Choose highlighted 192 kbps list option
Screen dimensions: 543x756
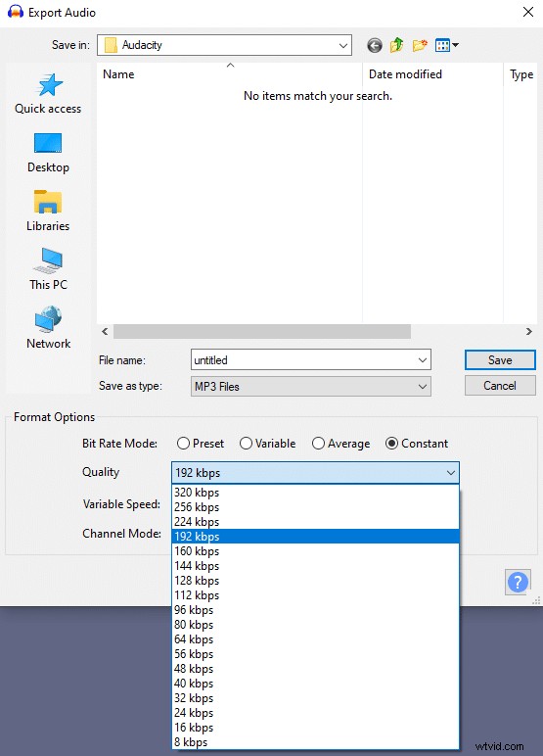315,537
